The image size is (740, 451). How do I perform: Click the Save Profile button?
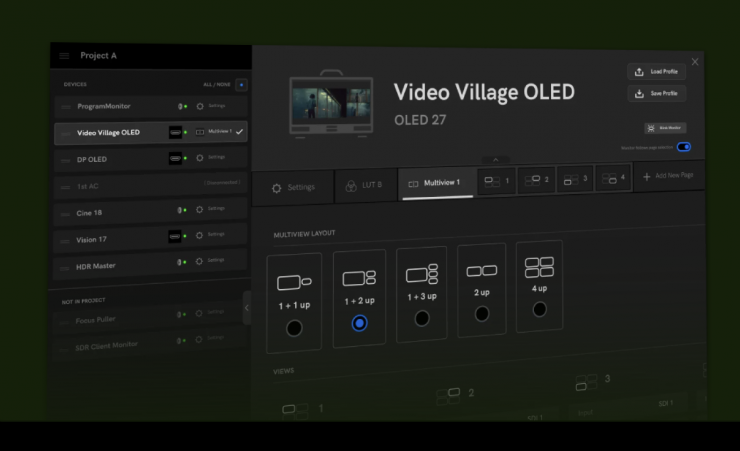(x=657, y=94)
